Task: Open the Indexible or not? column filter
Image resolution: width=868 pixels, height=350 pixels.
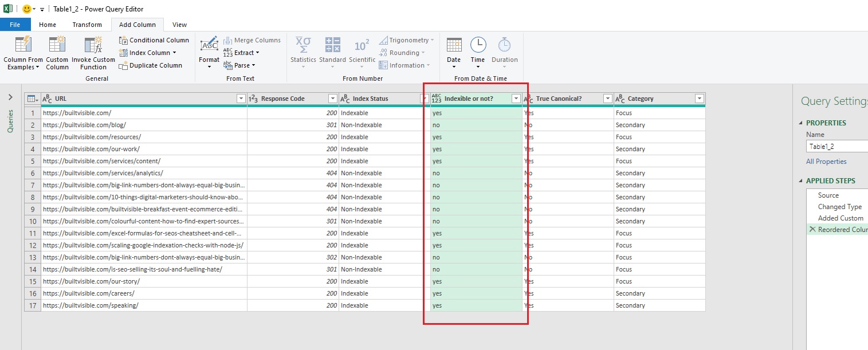Action: [x=515, y=98]
